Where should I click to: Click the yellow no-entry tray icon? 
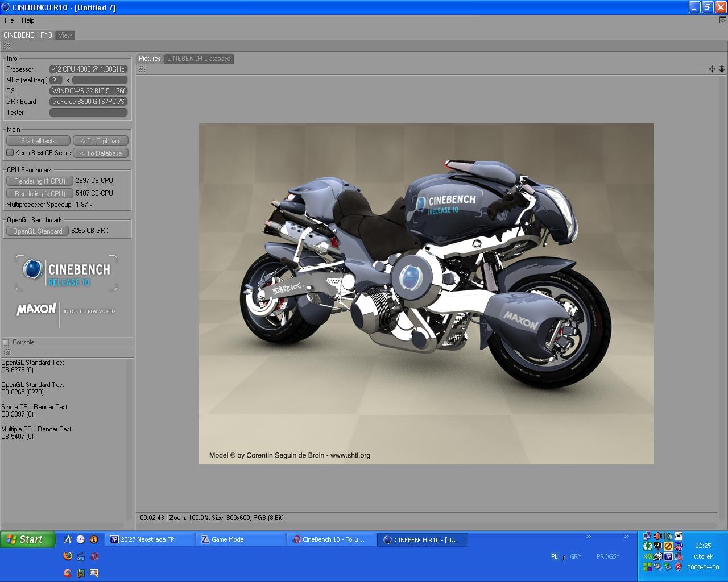pos(668,546)
